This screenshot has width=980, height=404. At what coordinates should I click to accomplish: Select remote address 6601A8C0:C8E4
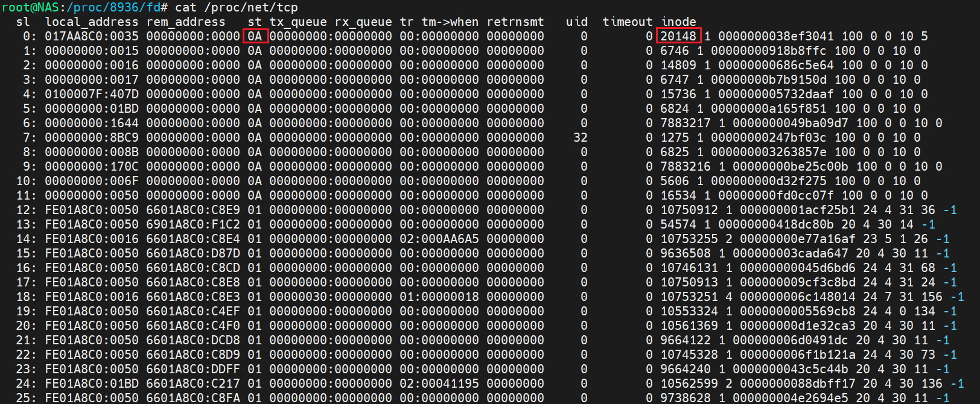193,239
